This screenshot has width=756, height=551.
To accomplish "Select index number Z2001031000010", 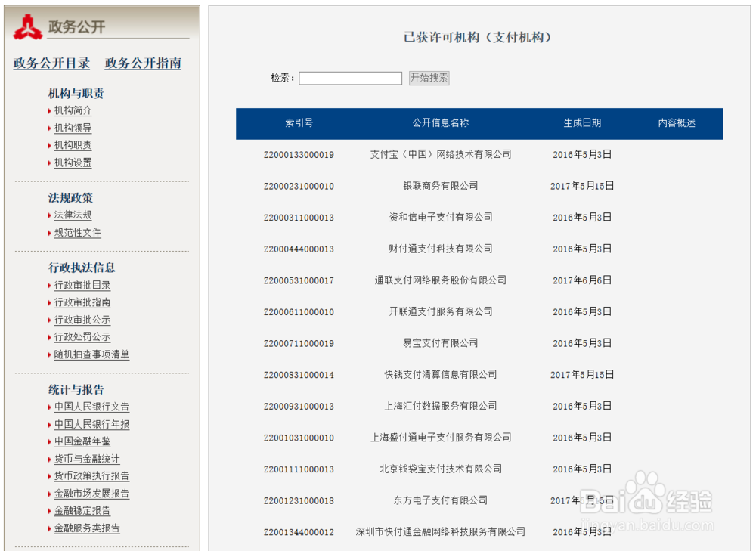I will pos(299,438).
